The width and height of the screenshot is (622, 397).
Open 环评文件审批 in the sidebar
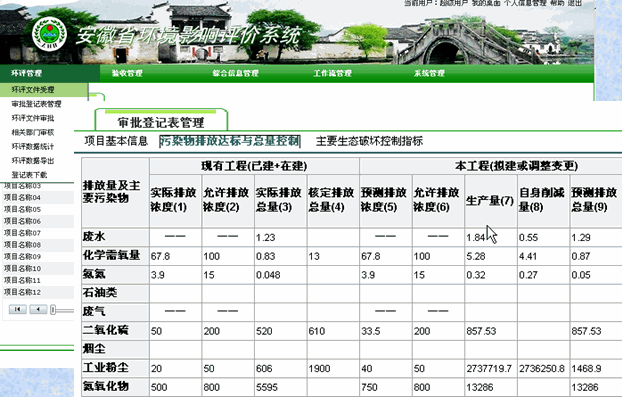[x=33, y=118]
